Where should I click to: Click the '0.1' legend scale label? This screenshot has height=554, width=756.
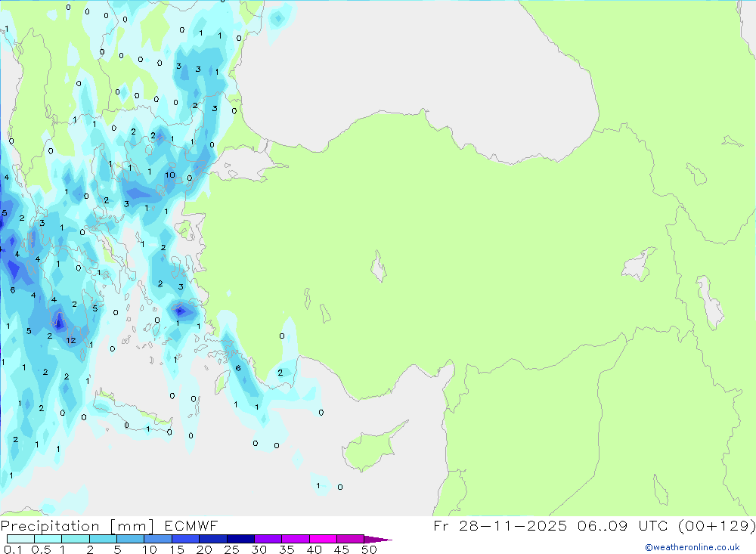click(13, 549)
